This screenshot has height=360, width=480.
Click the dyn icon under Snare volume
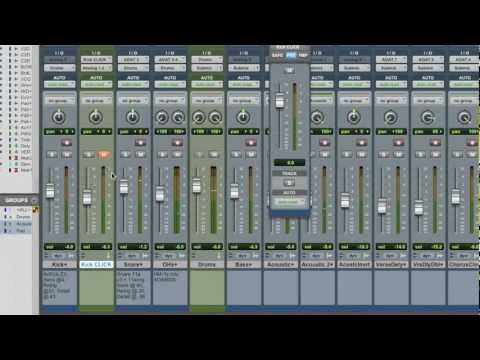(x=132, y=256)
